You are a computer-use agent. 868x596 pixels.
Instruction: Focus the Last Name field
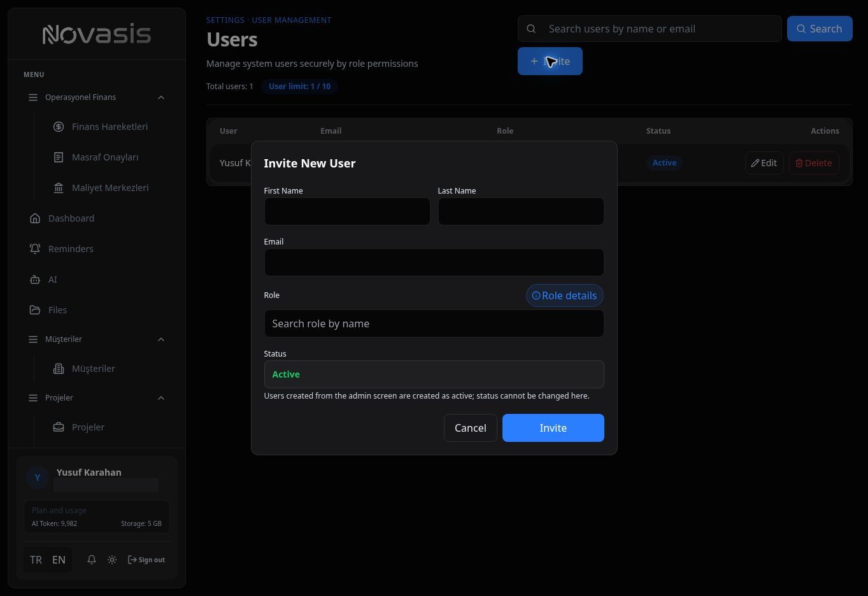[x=521, y=211]
